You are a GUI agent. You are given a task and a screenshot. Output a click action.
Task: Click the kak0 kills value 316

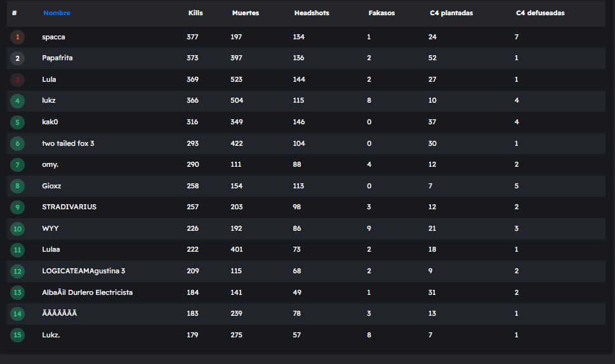point(192,122)
